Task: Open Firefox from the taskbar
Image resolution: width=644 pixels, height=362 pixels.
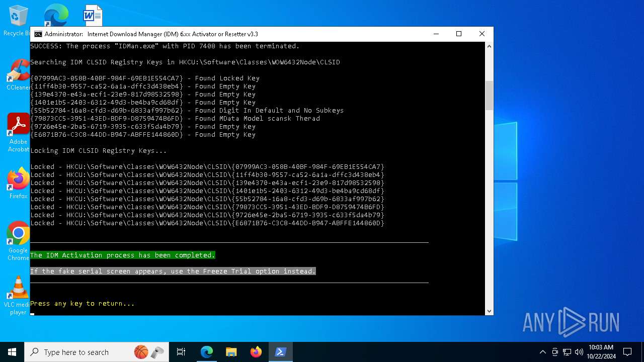Action: [256, 352]
